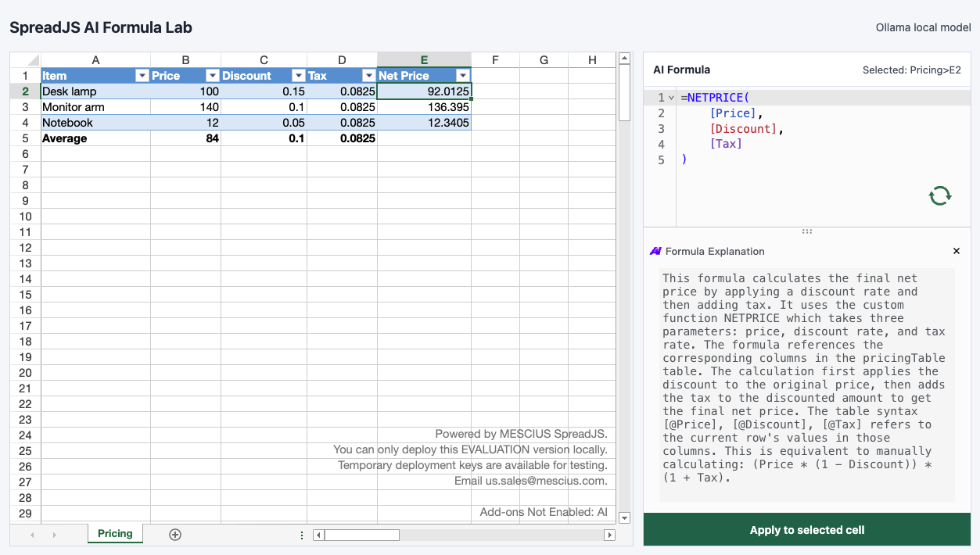Select the 12.3405 net price cell
This screenshot has width=980, height=555.
pos(424,123)
